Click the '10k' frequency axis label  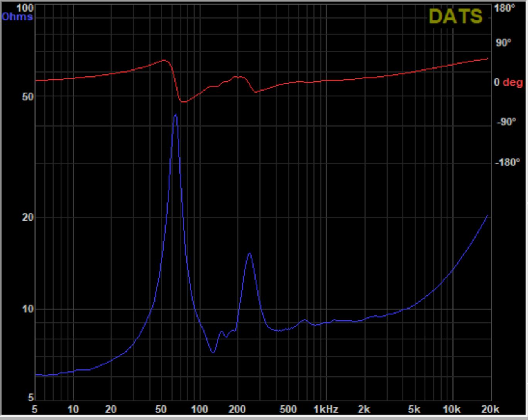452,409
